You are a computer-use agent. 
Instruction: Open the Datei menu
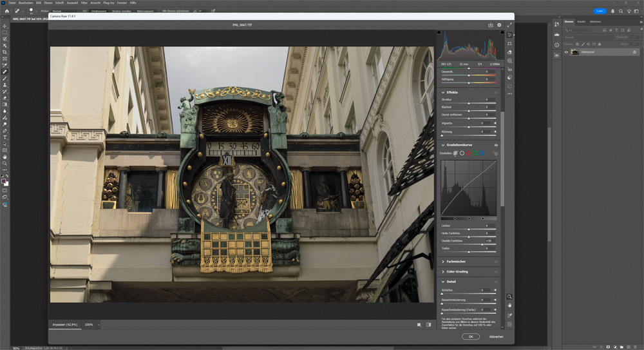pos(12,3)
